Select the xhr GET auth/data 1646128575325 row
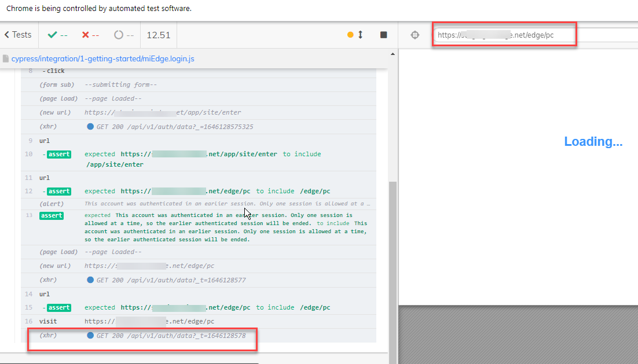 pyautogui.click(x=199, y=127)
